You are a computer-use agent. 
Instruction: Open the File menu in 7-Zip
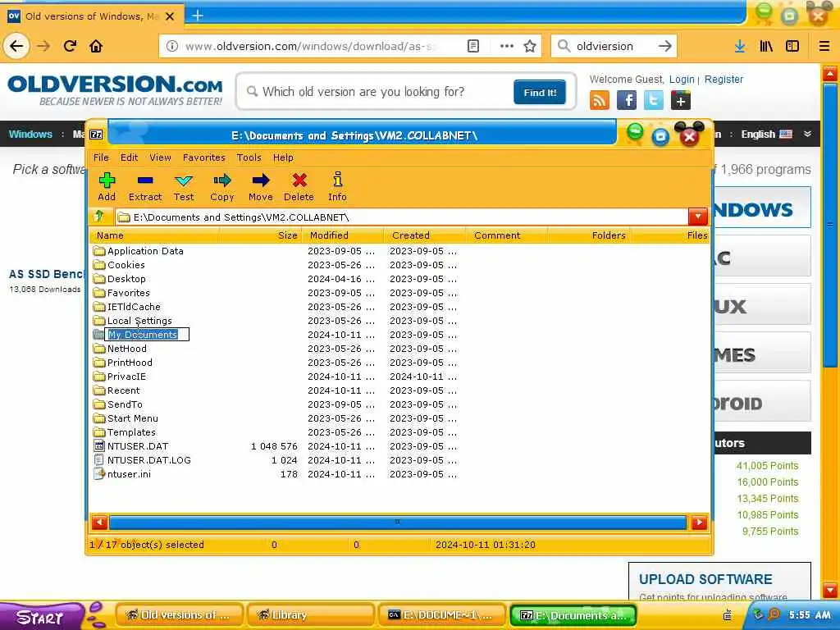point(101,157)
